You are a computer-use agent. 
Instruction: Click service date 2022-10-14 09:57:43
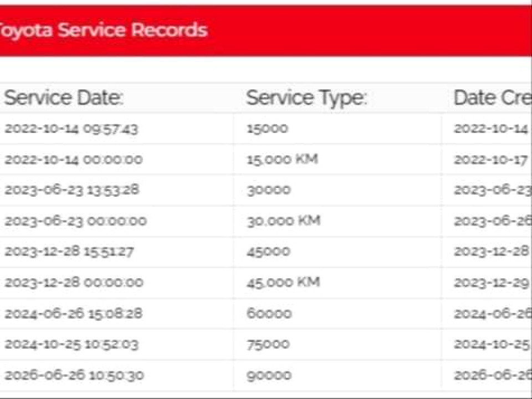coord(71,129)
